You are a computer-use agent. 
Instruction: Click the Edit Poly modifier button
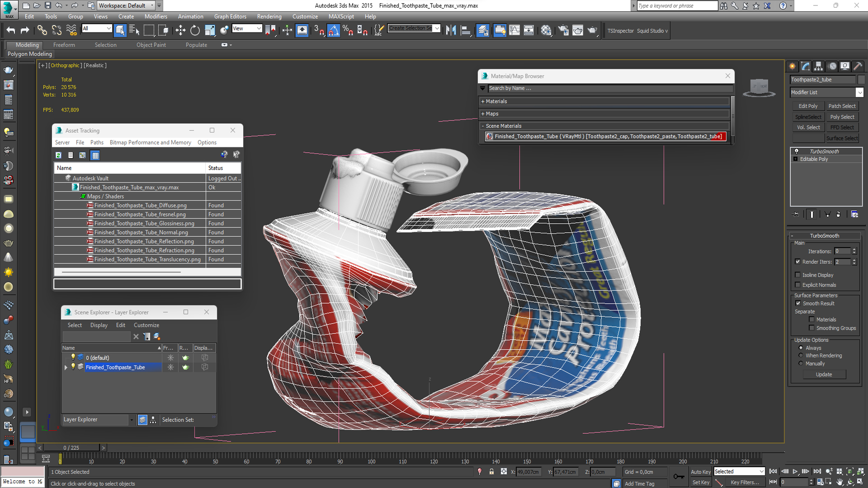pos(808,106)
